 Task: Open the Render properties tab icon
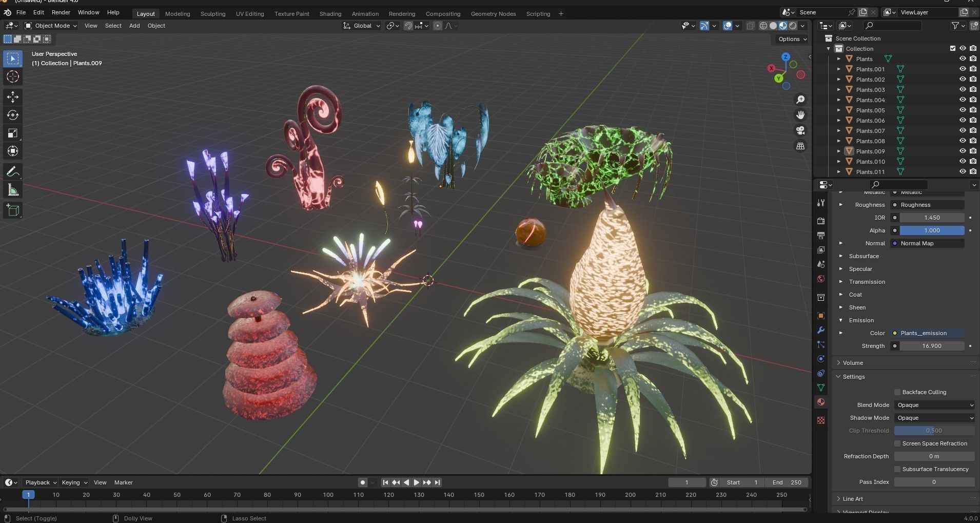[821, 221]
